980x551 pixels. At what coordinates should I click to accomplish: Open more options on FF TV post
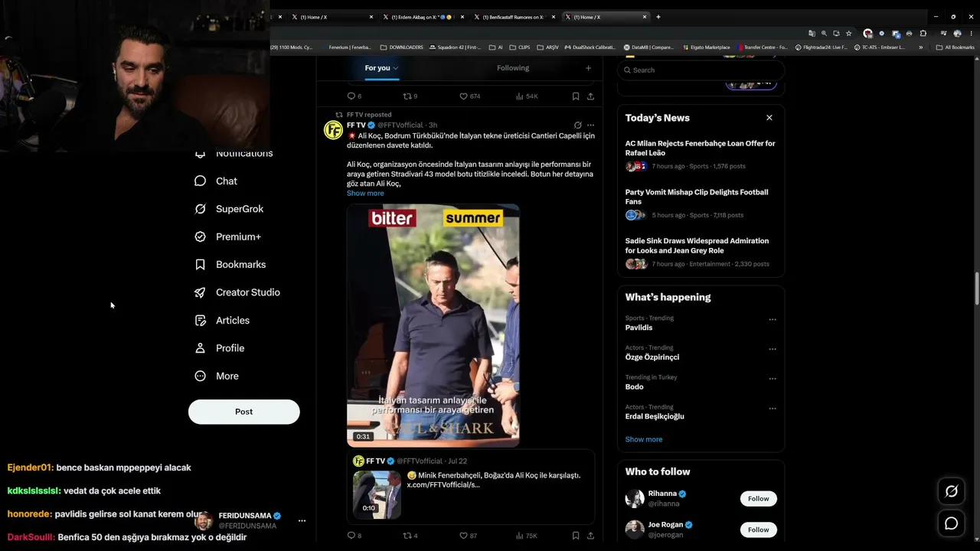click(x=590, y=125)
